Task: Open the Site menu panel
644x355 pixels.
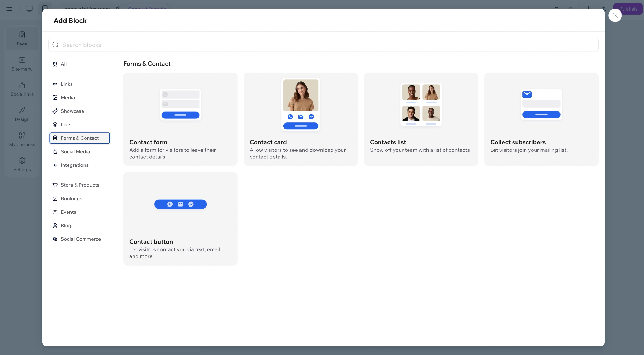Action: pos(22,64)
